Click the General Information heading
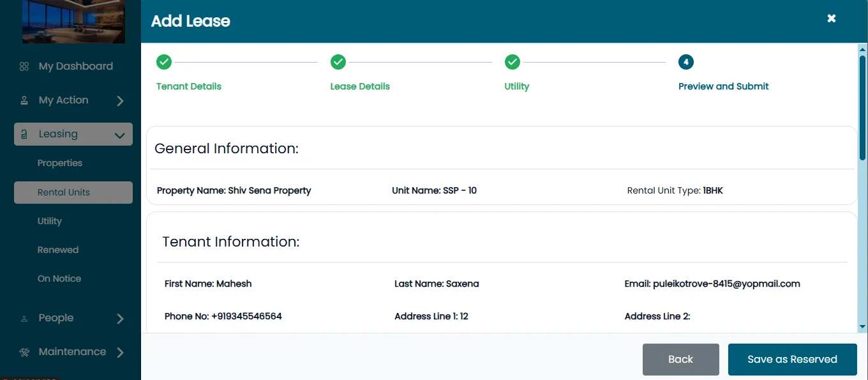This screenshot has height=380, width=868. (x=227, y=149)
